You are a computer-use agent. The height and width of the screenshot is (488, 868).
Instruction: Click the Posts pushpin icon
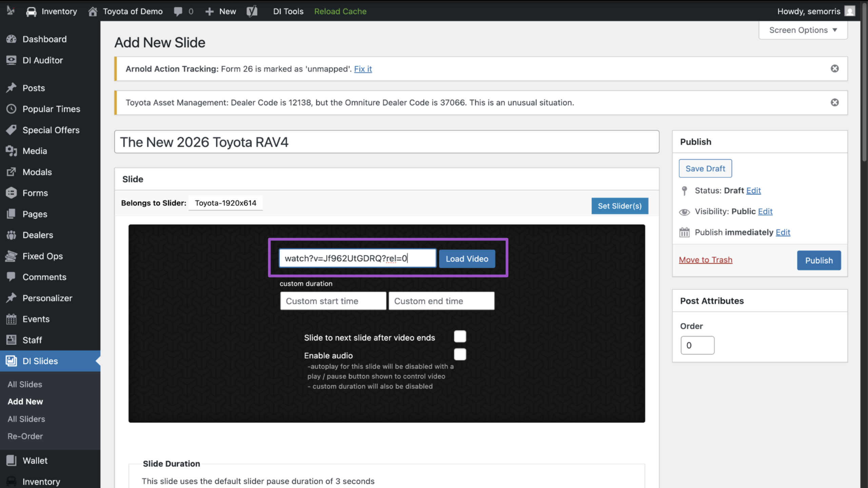11,88
